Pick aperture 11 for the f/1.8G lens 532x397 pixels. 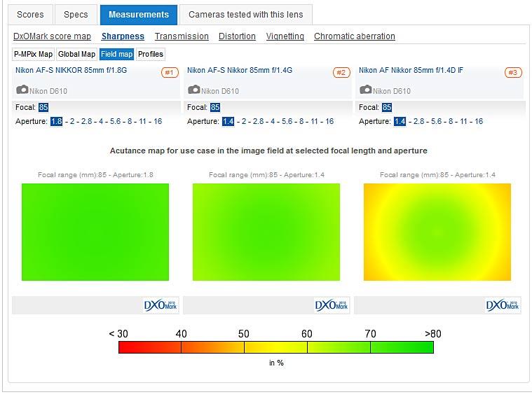pyautogui.click(x=142, y=121)
